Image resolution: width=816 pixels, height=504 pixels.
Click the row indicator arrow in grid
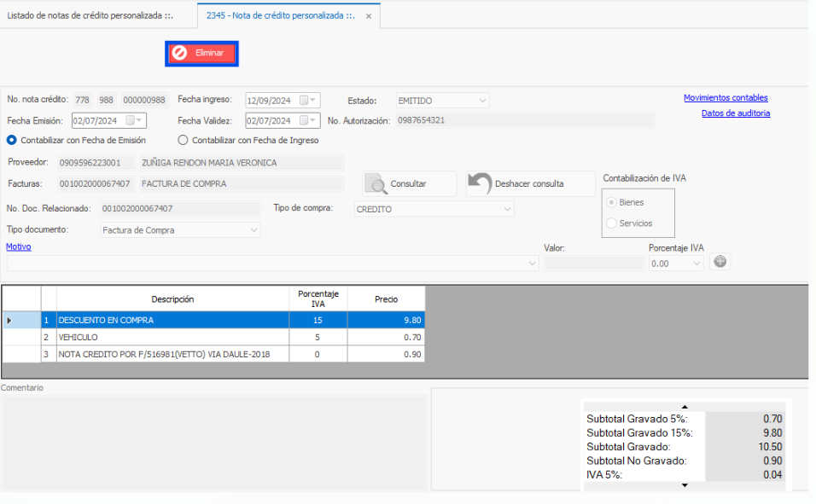tap(10, 321)
